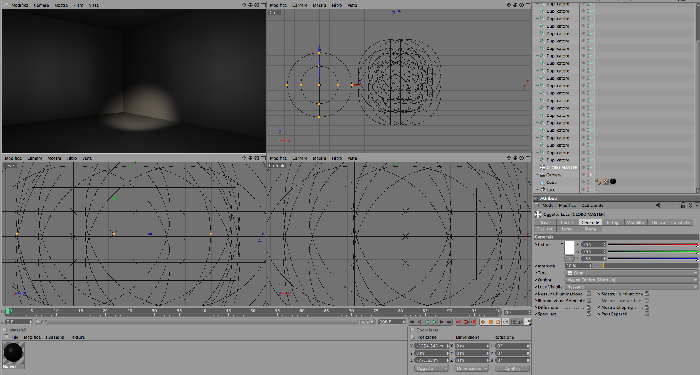Click the red record keyframe button
Screen dimensions: 700x375
click(x=459, y=321)
